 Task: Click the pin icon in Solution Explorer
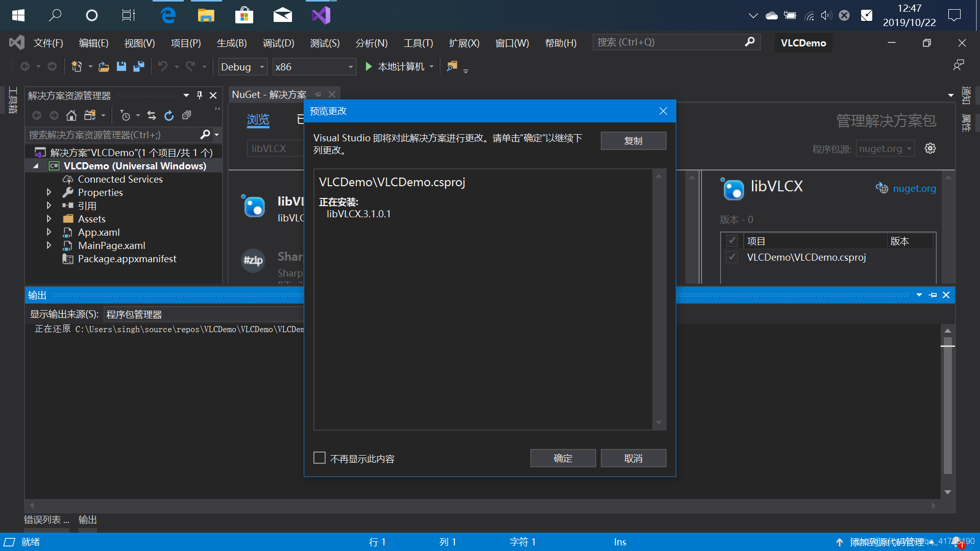pyautogui.click(x=199, y=95)
